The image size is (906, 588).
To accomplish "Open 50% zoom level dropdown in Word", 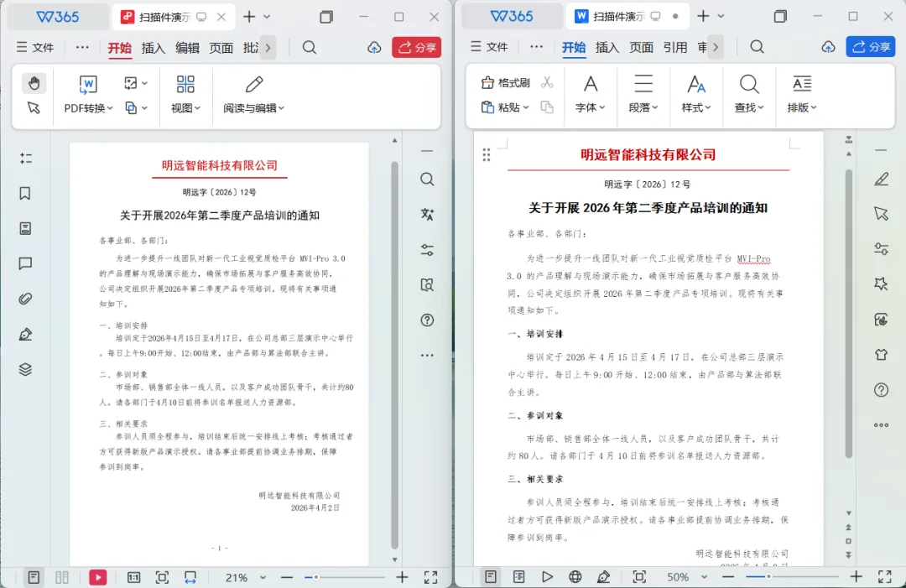I will [x=687, y=576].
